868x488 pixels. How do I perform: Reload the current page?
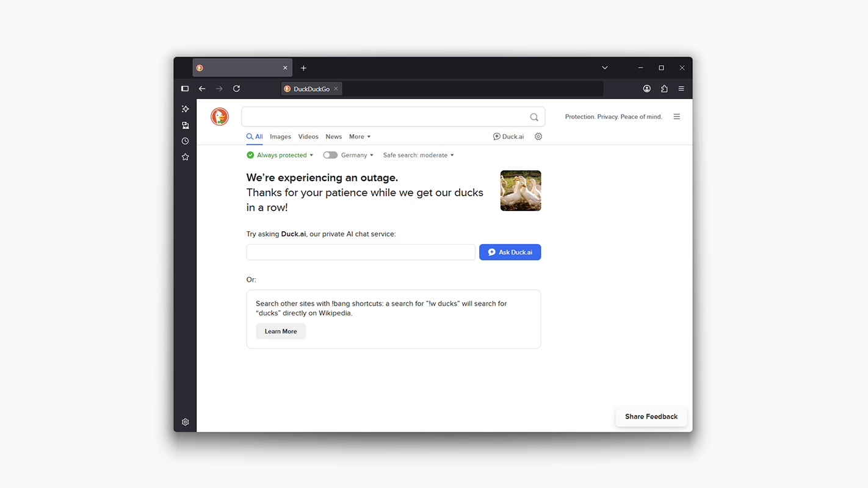[x=236, y=89]
